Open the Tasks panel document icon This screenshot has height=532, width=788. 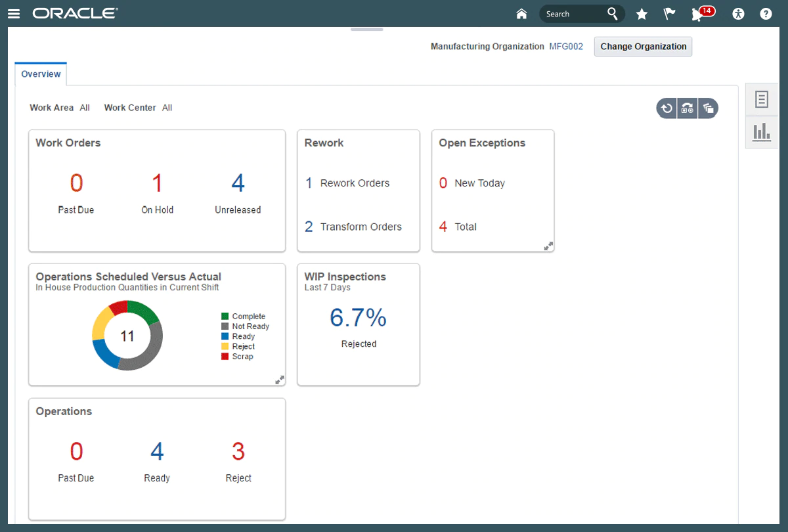pos(761,99)
